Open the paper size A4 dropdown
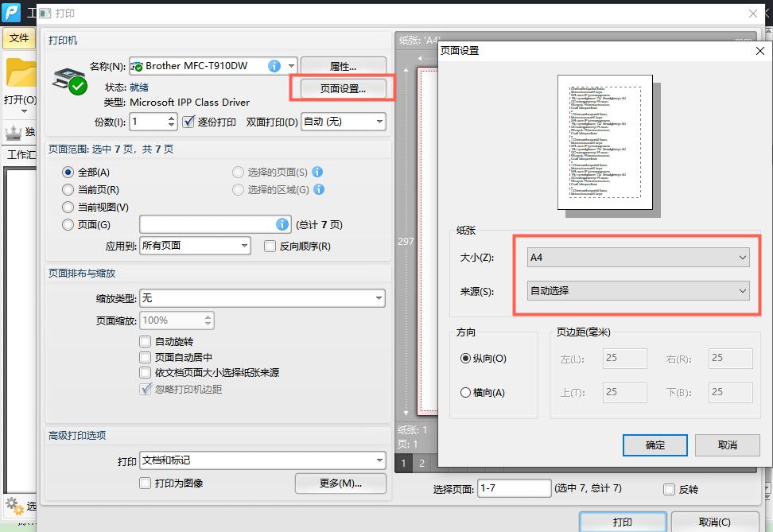This screenshot has width=773, height=532. coord(636,257)
